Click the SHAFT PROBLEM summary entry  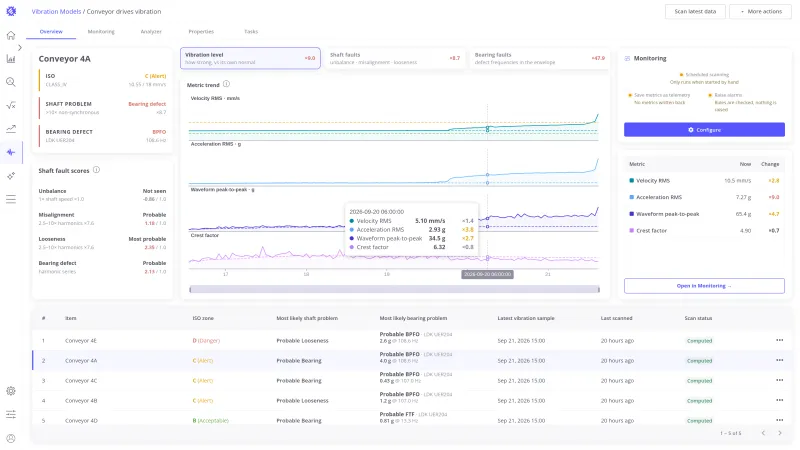103,108
